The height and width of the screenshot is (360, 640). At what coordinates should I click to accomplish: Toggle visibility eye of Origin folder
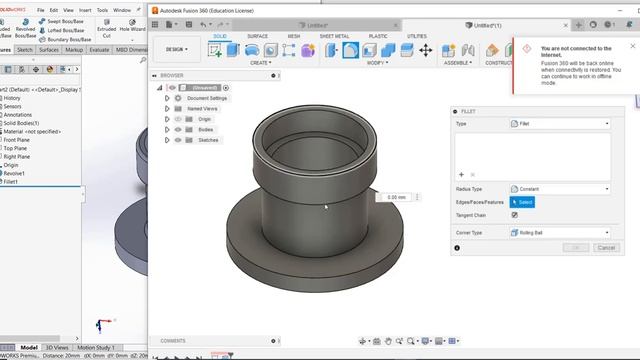[178, 119]
